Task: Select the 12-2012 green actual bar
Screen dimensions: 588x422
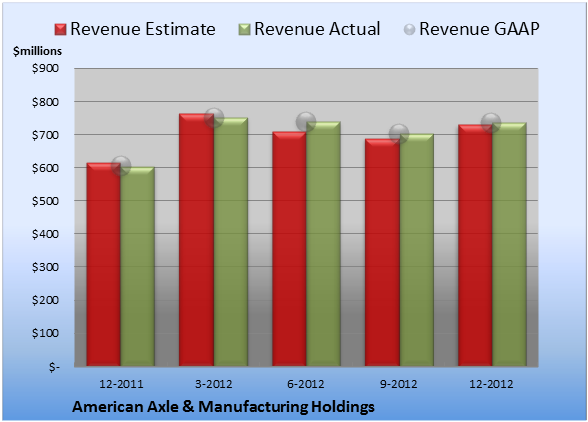Action: [509, 244]
